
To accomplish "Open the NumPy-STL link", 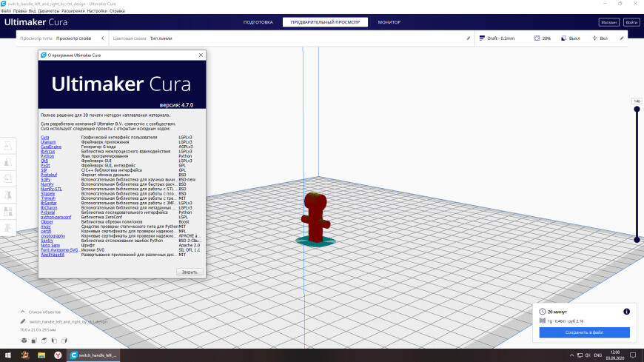I will 51,189.
